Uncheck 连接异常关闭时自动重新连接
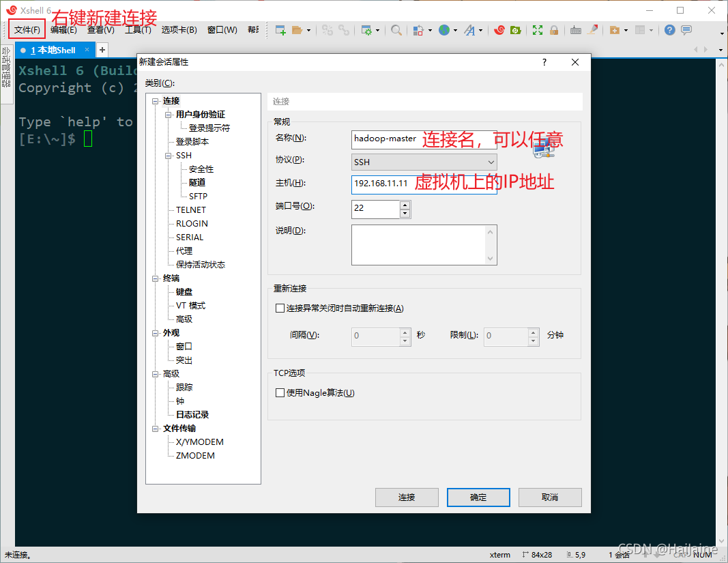Viewport: 728px width, 563px height. (280, 308)
